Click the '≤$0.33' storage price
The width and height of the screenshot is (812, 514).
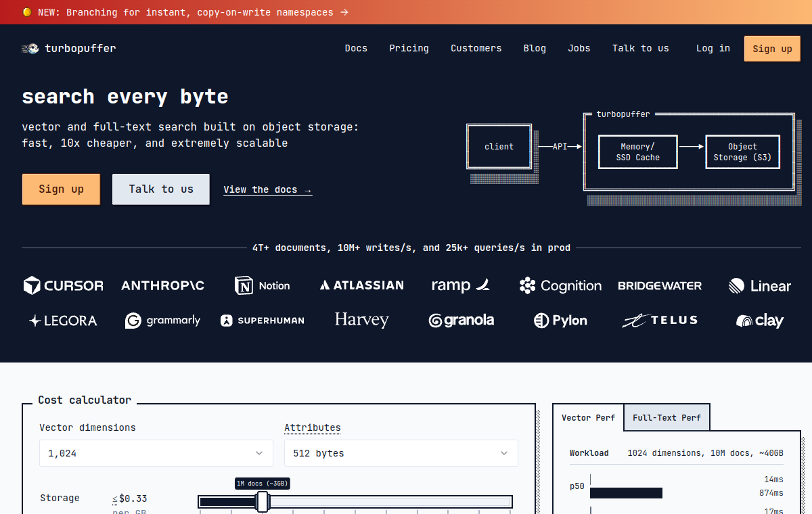pyautogui.click(x=130, y=499)
